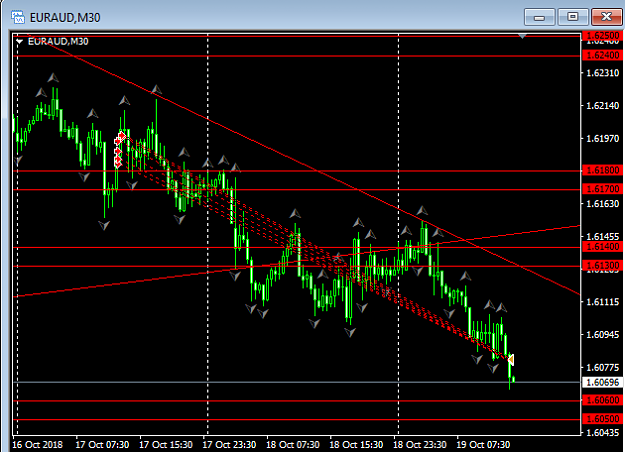The width and height of the screenshot is (625, 452).
Task: Click the current price 1.60696 label
Action: click(x=602, y=383)
